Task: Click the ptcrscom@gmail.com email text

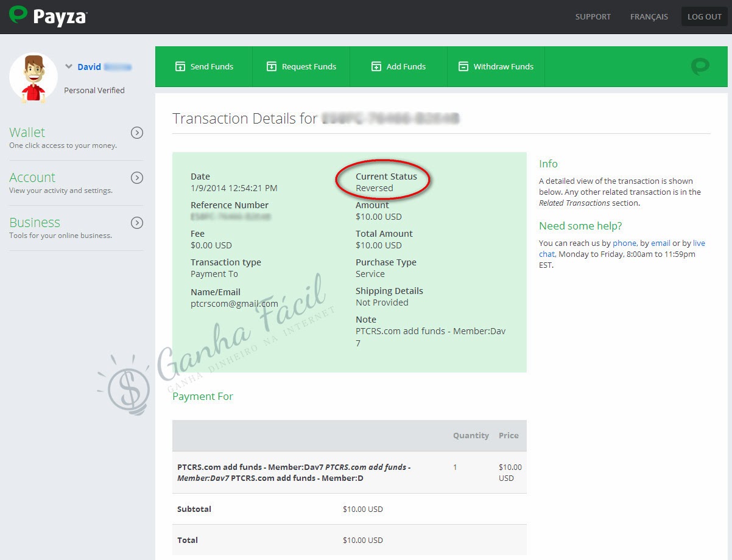Action: [x=234, y=303]
